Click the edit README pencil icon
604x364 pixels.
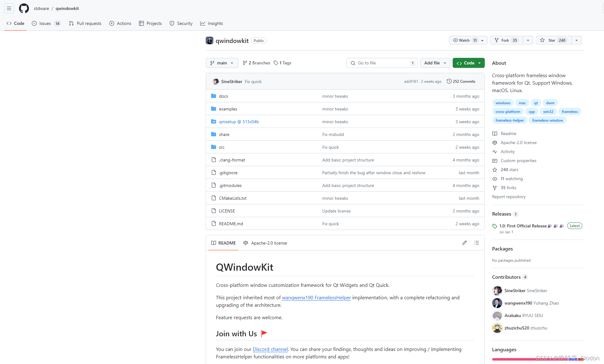(x=464, y=243)
